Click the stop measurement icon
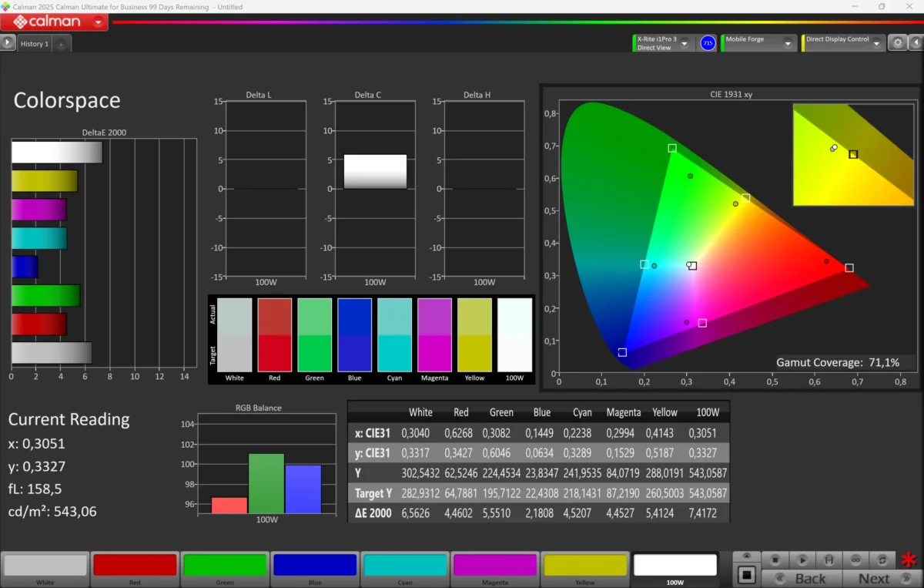 [x=776, y=559]
